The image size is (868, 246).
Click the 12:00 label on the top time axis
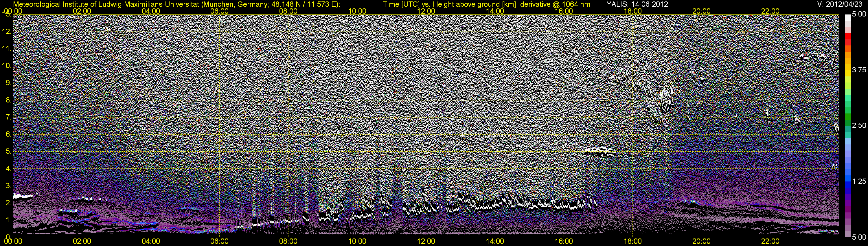pyautogui.click(x=426, y=11)
